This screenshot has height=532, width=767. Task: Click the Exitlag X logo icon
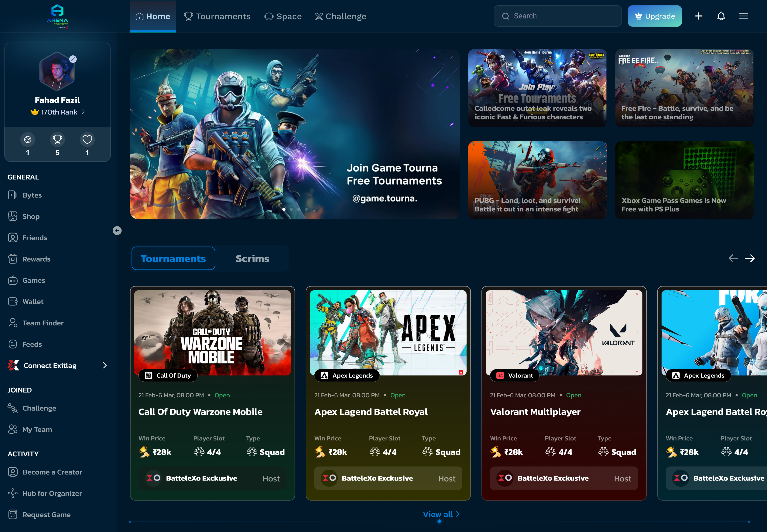pos(13,365)
